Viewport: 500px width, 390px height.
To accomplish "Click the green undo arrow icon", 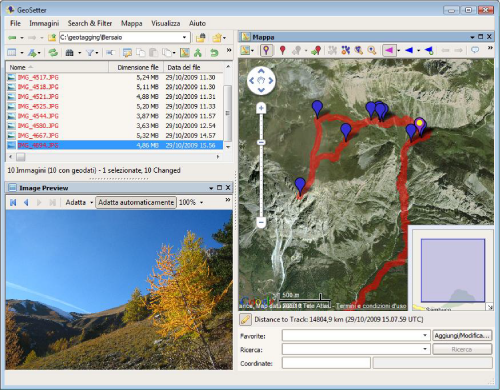I will pyautogui.click(x=214, y=52).
